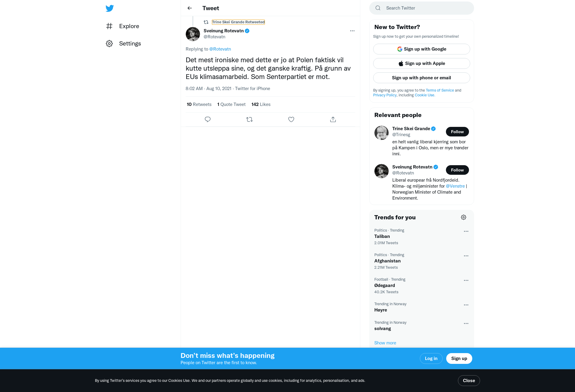Sign up with Google
Screen dimensions: 575x392
point(421,49)
